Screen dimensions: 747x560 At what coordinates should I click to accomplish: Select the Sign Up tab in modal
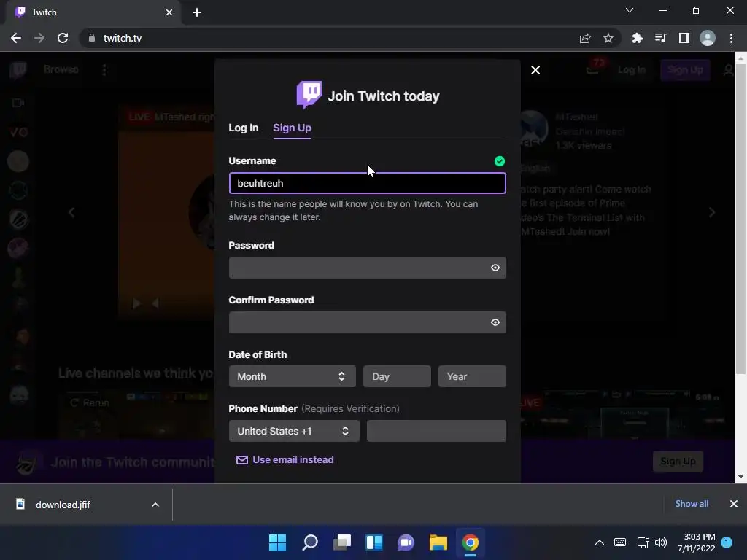(292, 128)
